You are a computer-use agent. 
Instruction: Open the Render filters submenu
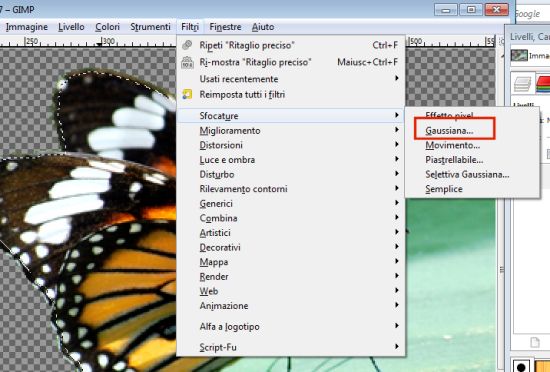[x=291, y=277]
